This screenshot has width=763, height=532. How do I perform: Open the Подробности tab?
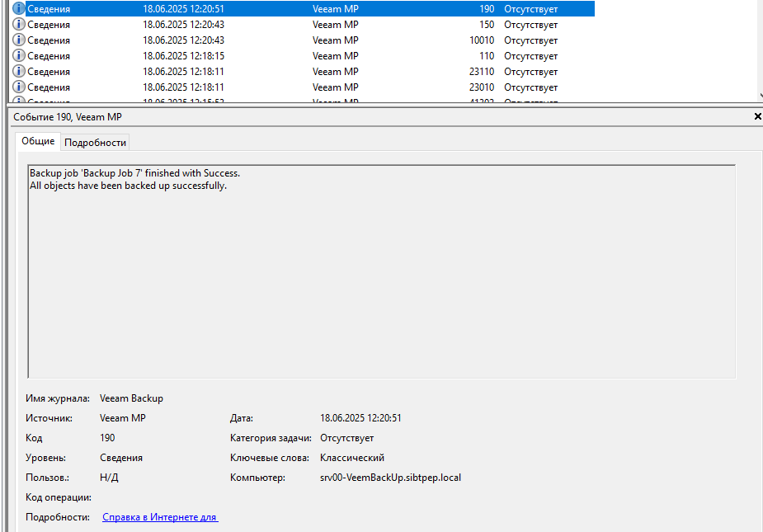pyautogui.click(x=95, y=143)
